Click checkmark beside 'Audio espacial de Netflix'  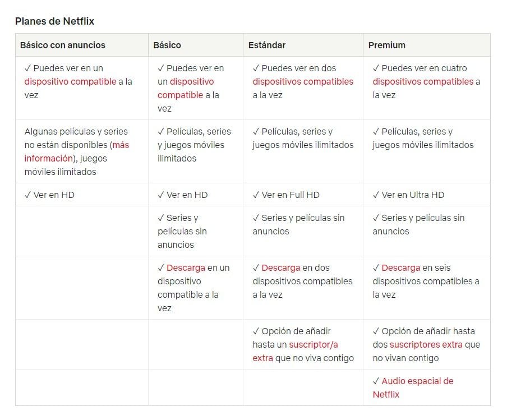pyautogui.click(x=376, y=381)
